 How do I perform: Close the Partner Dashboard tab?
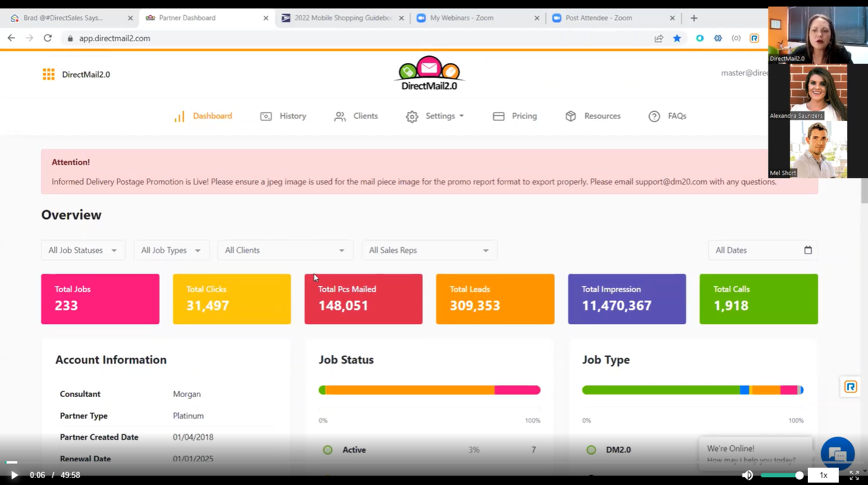pyautogui.click(x=266, y=18)
